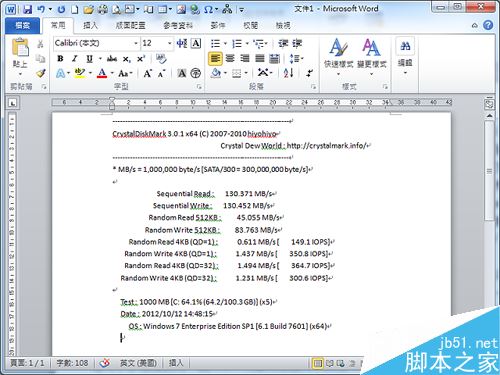Apply strikethrough formatting
Image resolution: width=500 pixels, height=375 pixels.
click(x=112, y=59)
